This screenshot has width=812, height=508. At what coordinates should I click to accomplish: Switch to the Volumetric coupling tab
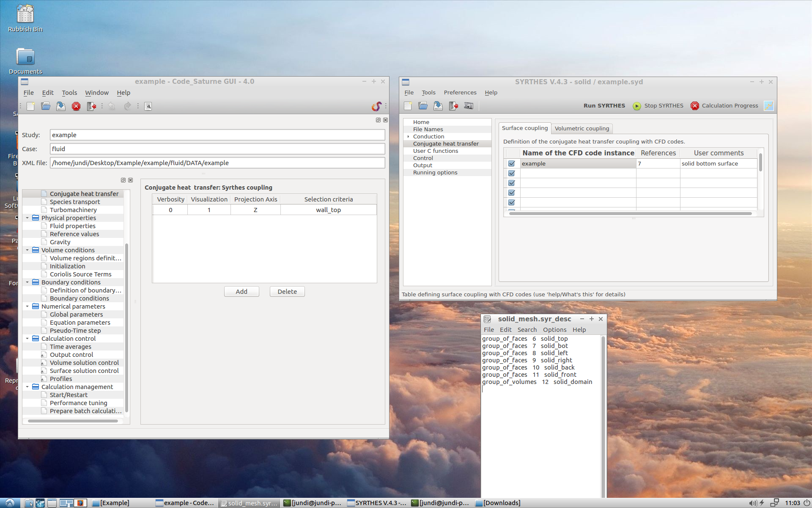click(582, 128)
